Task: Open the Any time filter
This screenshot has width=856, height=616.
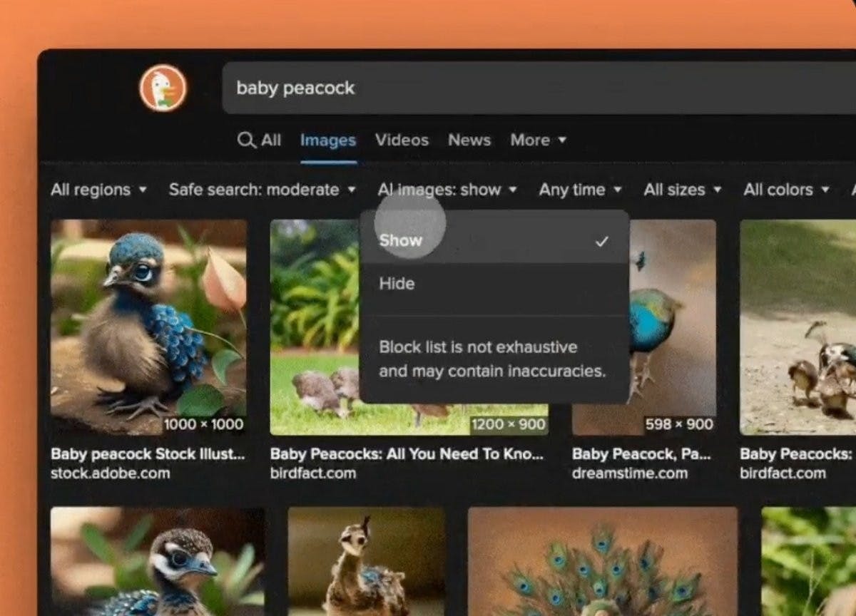Action: (x=580, y=190)
